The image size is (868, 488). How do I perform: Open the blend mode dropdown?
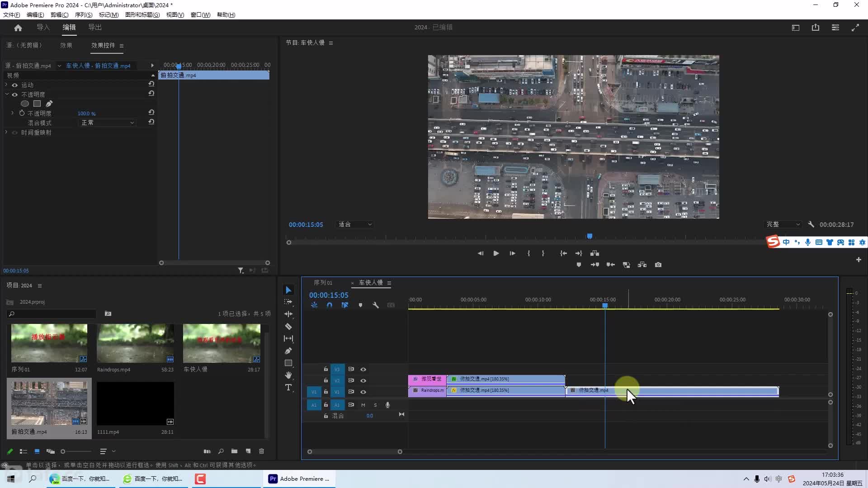[107, 123]
